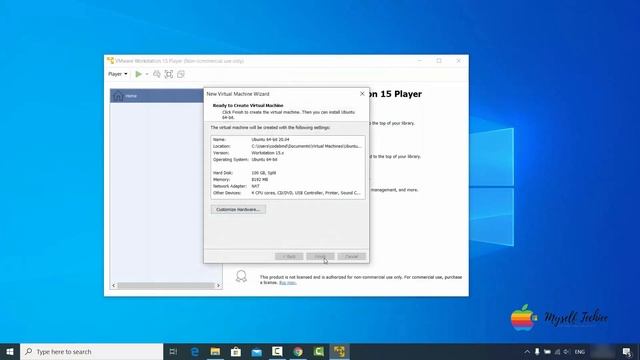Open the notification center icon
The width and height of the screenshot is (640, 360).
coord(627,351)
